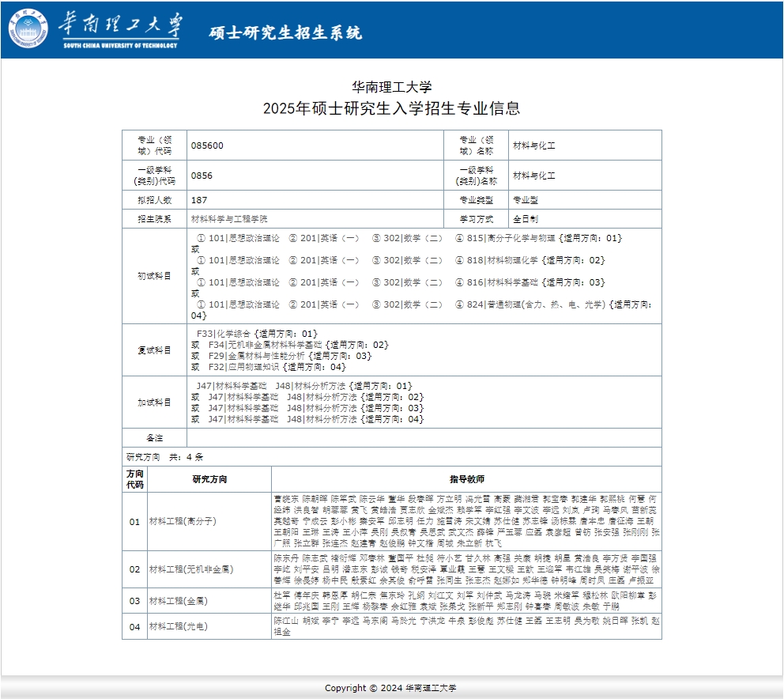Click direction code 02 beside 材料工程(无机非金属)
The width and height of the screenshot is (784, 699).
(x=135, y=569)
